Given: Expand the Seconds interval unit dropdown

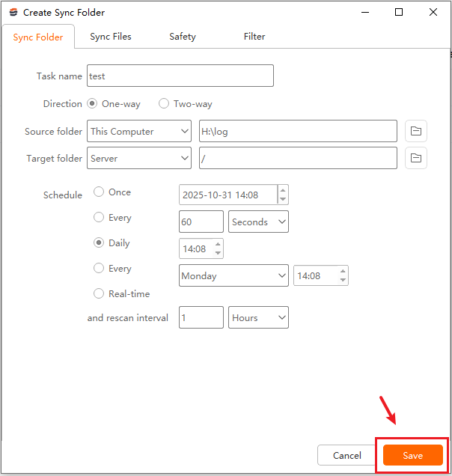Looking at the screenshot, I should [258, 222].
